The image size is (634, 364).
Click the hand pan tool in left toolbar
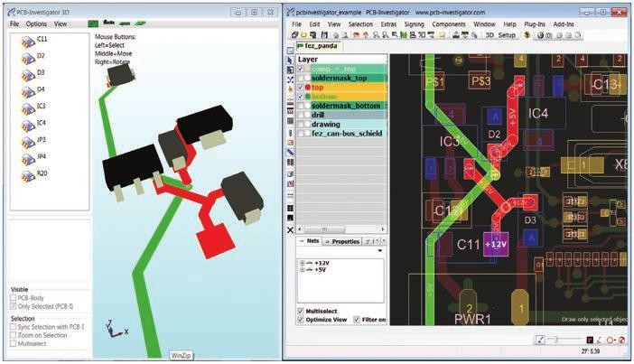click(290, 89)
